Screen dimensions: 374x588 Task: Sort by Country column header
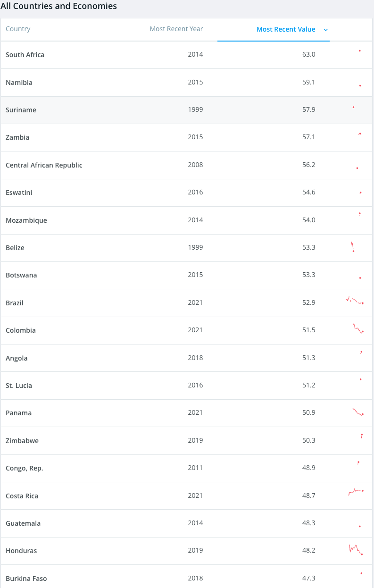click(x=18, y=29)
